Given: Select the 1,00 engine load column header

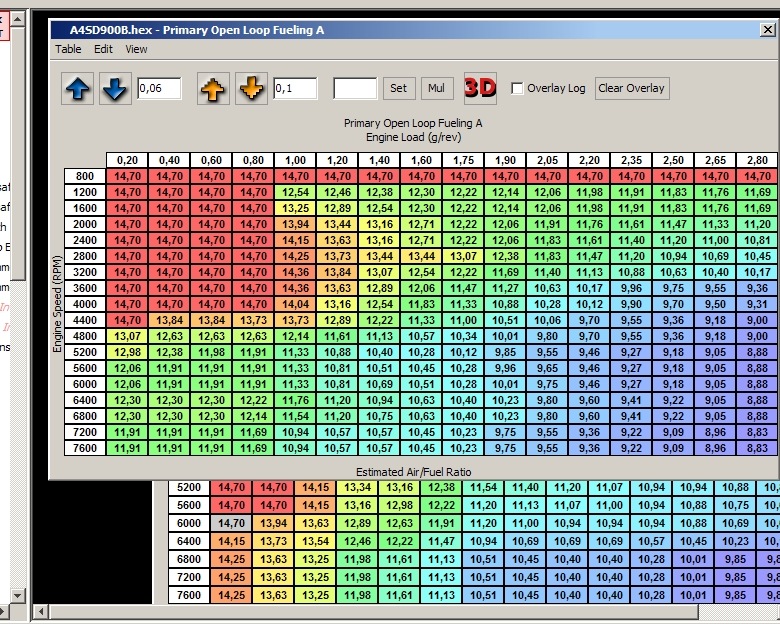Looking at the screenshot, I should tap(295, 160).
